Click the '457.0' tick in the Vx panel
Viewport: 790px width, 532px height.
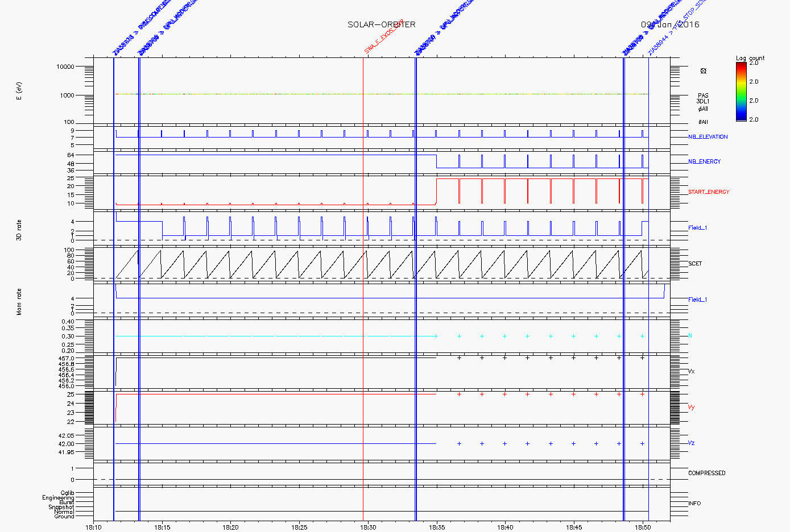(x=67, y=359)
